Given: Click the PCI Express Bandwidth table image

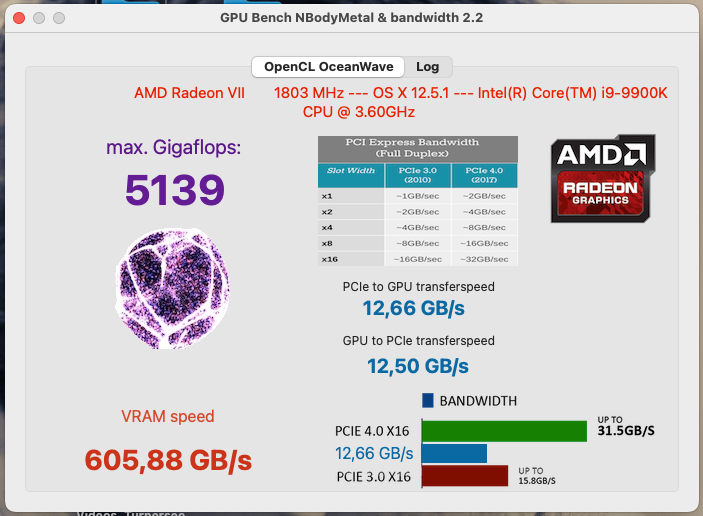Looking at the screenshot, I should [418, 201].
